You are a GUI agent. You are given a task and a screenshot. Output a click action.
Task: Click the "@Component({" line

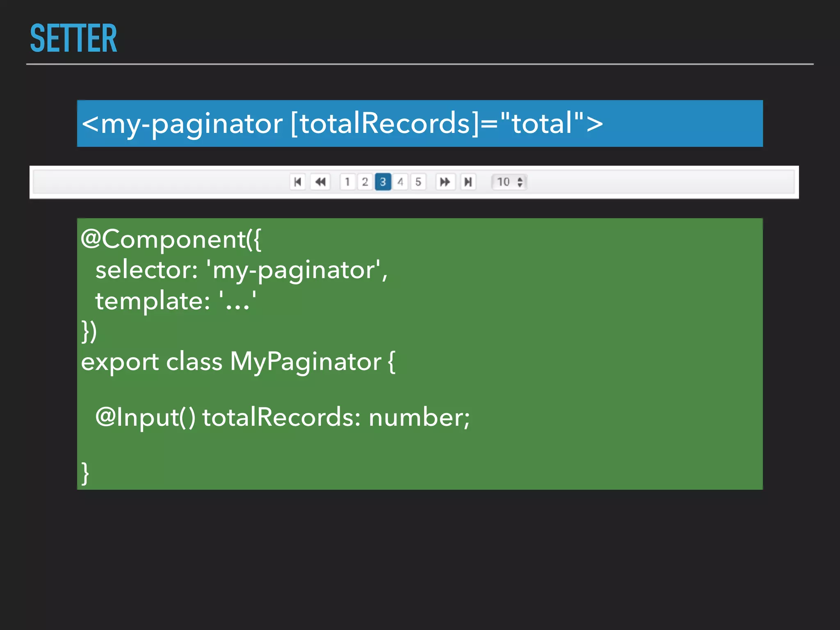pyautogui.click(x=171, y=240)
